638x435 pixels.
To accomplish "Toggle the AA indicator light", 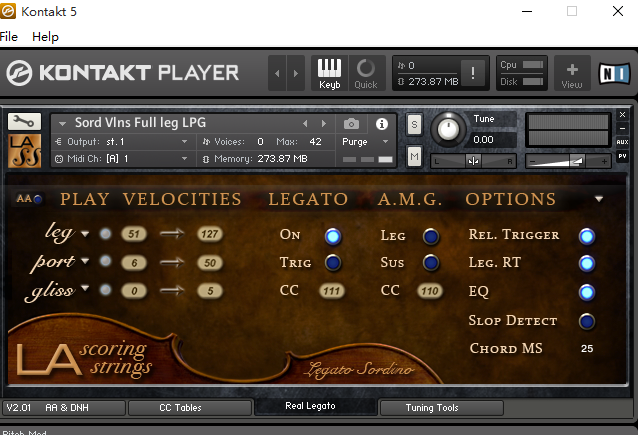I will click(37, 199).
